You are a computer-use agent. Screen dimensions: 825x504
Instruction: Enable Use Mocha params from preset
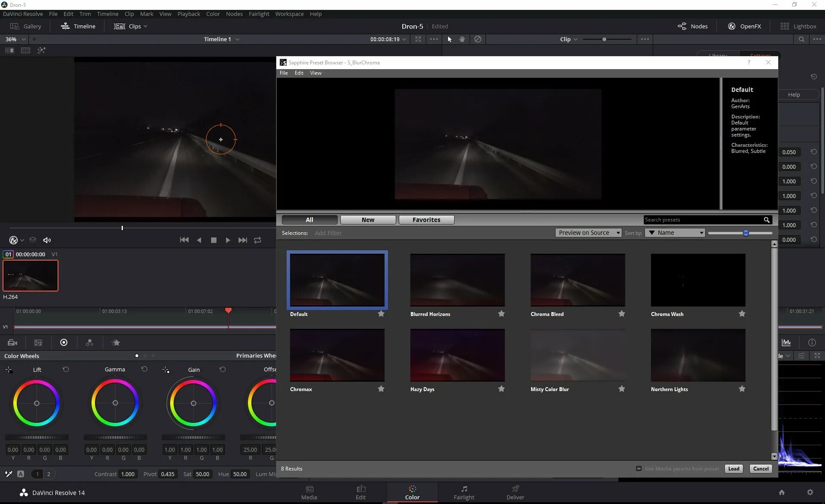[639, 469]
